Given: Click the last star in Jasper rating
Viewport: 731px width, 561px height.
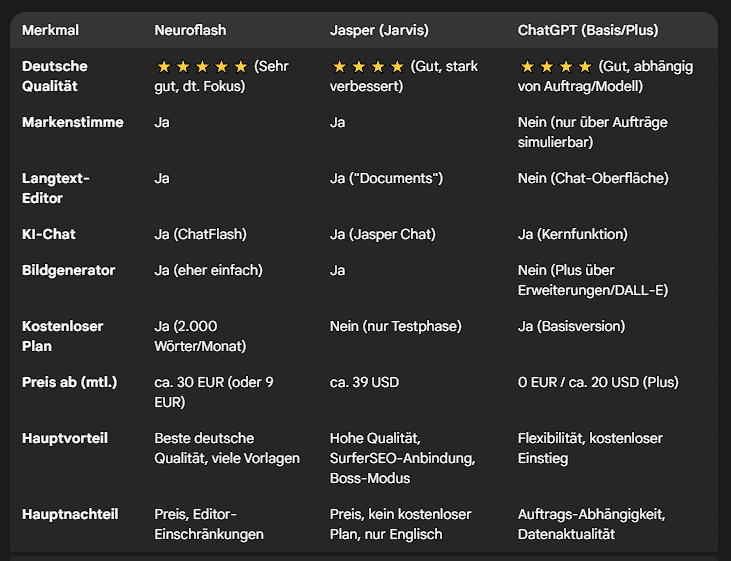Looking at the screenshot, I should tap(397, 67).
